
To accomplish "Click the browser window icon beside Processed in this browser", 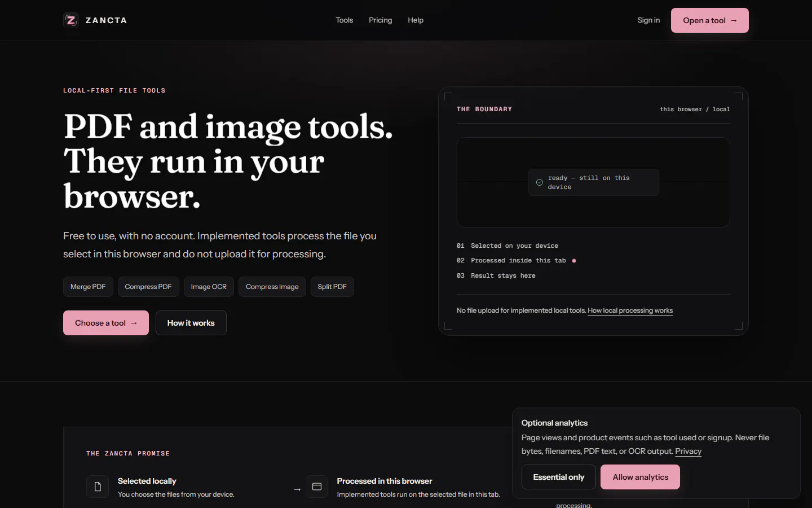I will click(317, 487).
